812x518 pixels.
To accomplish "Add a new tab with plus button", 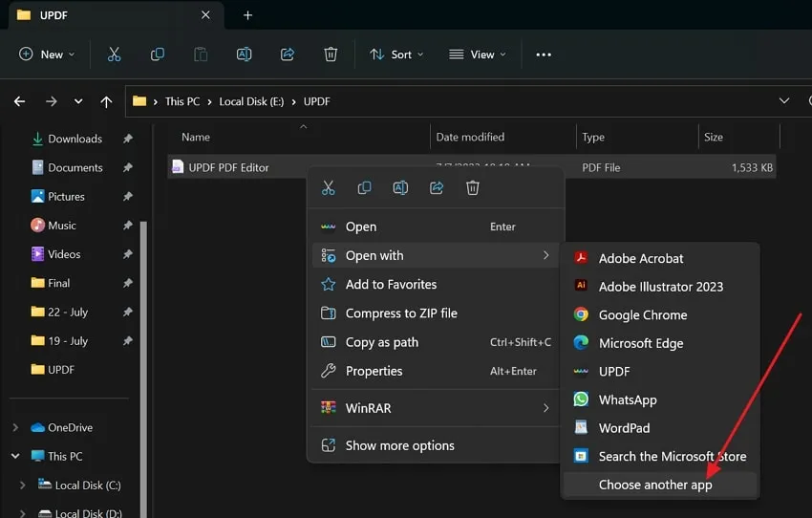I will point(247,15).
